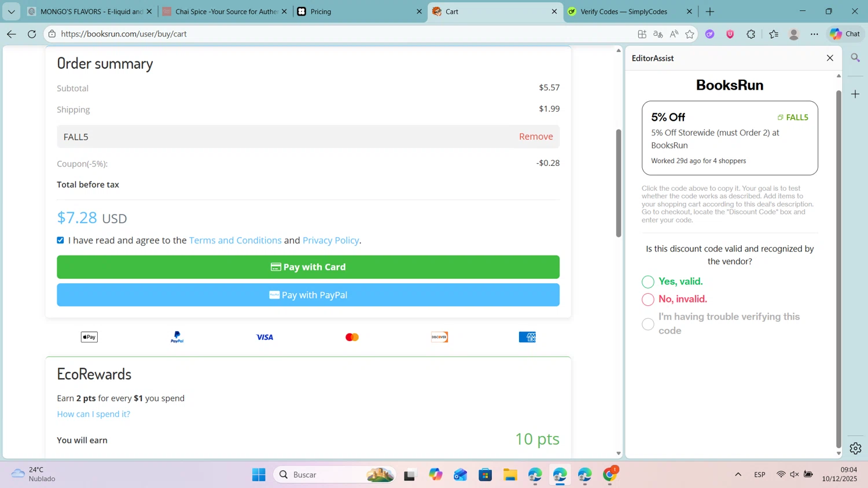Viewport: 868px width, 488px height.
Task: Uncheck the Terms and Conditions agreement checkbox
Action: [x=60, y=240]
